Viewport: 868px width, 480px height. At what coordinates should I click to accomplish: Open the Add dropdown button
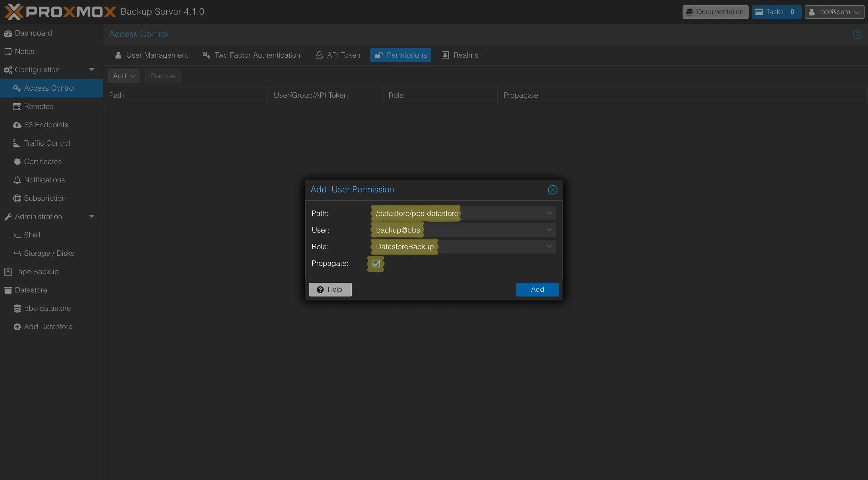point(124,76)
